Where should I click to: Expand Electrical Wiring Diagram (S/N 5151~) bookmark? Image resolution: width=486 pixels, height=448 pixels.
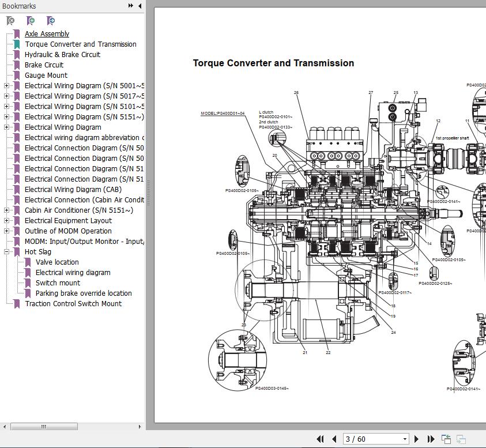pyautogui.click(x=6, y=117)
